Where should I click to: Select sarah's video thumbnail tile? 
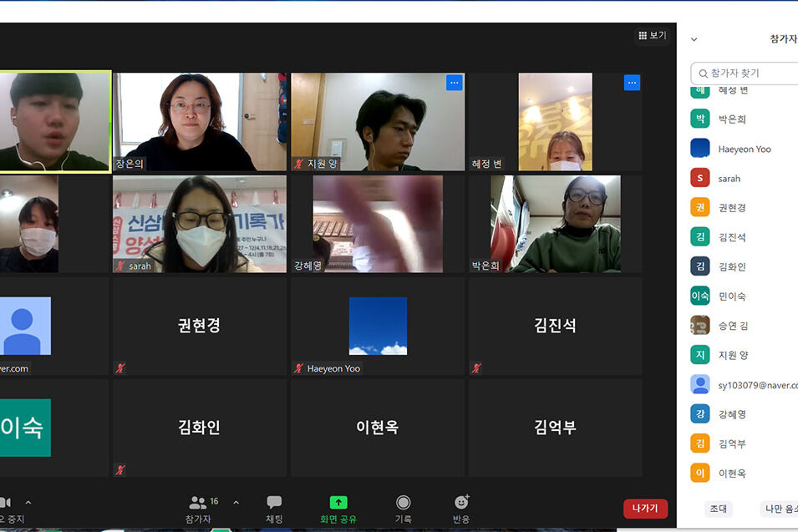[200, 223]
